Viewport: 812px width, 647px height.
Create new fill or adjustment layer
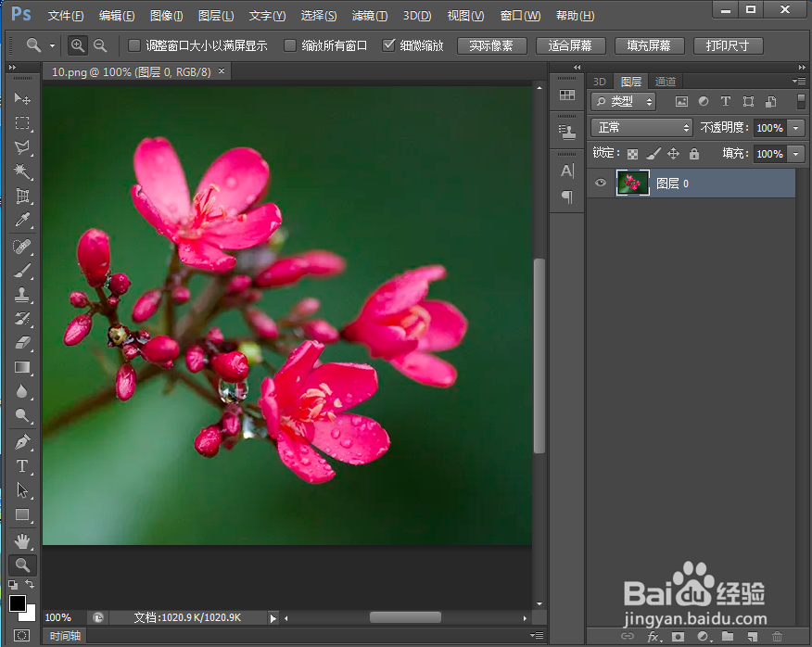(704, 636)
